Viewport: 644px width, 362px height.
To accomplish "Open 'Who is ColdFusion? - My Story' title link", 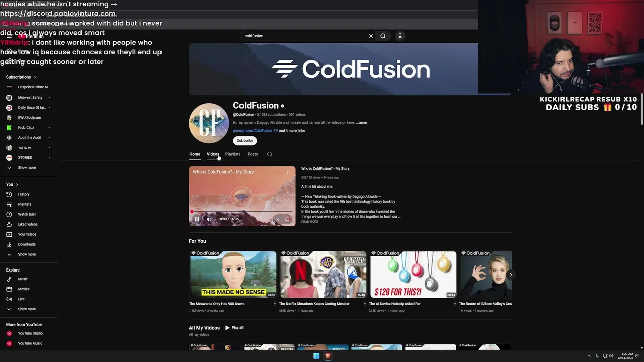I will coord(325,169).
